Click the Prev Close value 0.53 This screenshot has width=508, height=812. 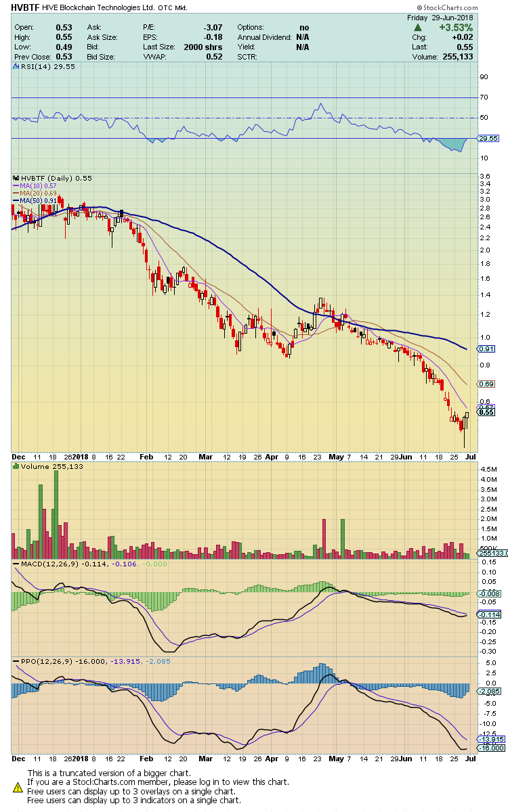point(62,58)
